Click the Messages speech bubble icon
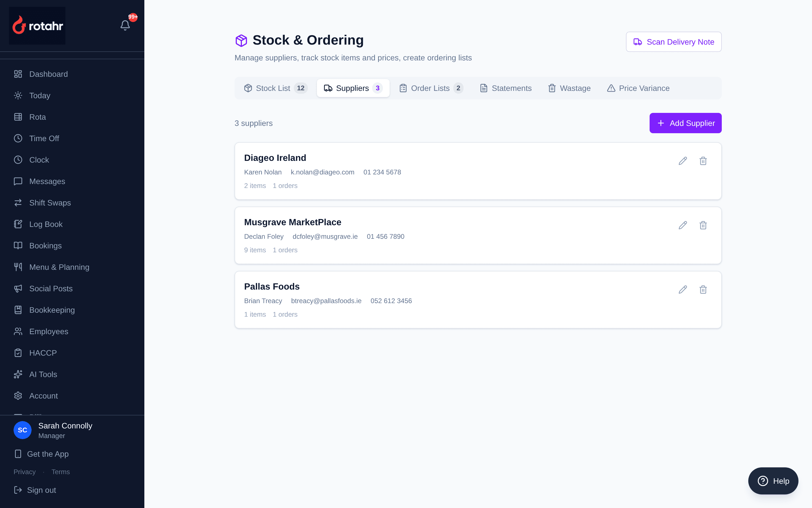Screen dimensions: 812x508 [18, 181]
